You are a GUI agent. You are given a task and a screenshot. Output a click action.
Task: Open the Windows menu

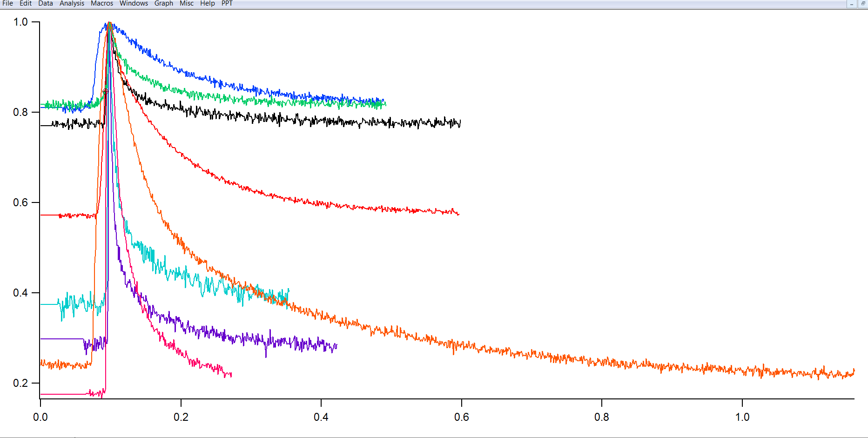(134, 3)
